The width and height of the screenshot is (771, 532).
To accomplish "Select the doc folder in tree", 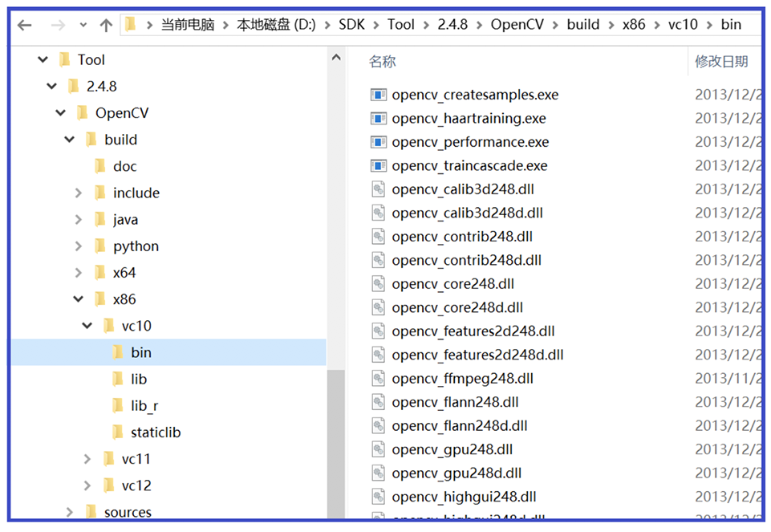I will tap(125, 166).
